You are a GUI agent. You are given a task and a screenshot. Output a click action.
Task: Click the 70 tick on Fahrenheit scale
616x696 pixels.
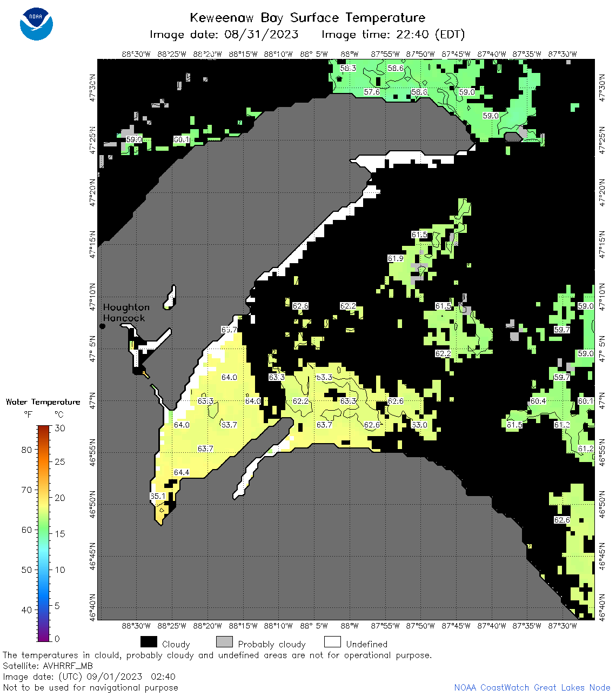[26, 490]
